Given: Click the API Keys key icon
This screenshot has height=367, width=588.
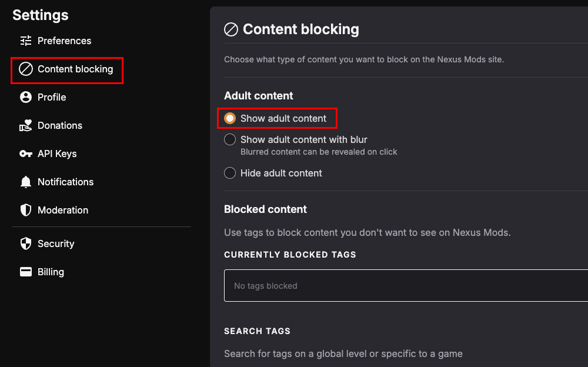Looking at the screenshot, I should [25, 154].
